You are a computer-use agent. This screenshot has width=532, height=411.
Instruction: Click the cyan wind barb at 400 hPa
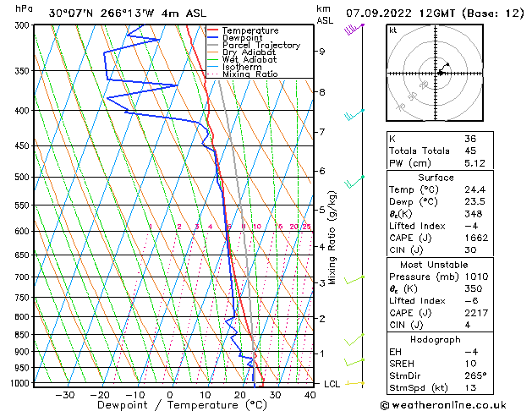(354, 115)
